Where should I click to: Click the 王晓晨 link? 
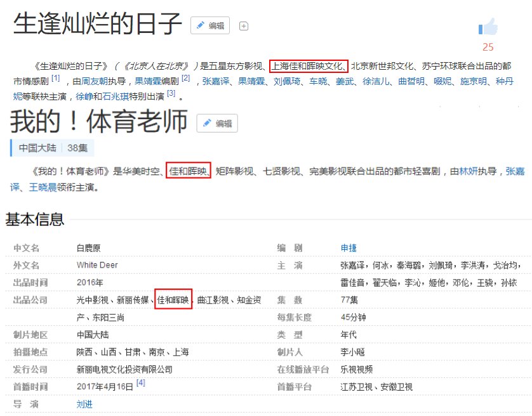coord(43,187)
